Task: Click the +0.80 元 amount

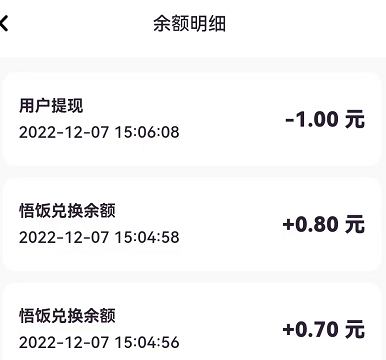Action: (x=324, y=224)
